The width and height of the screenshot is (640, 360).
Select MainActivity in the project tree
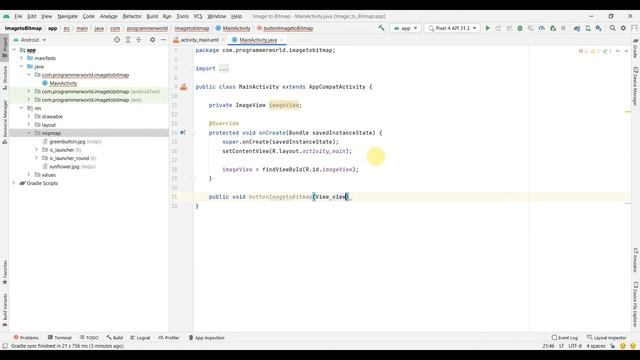tap(63, 83)
